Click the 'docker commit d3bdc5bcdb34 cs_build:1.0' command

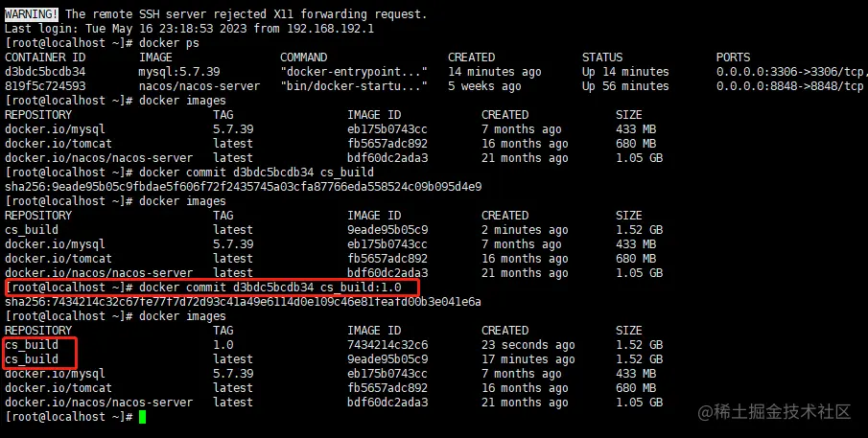click(270, 288)
